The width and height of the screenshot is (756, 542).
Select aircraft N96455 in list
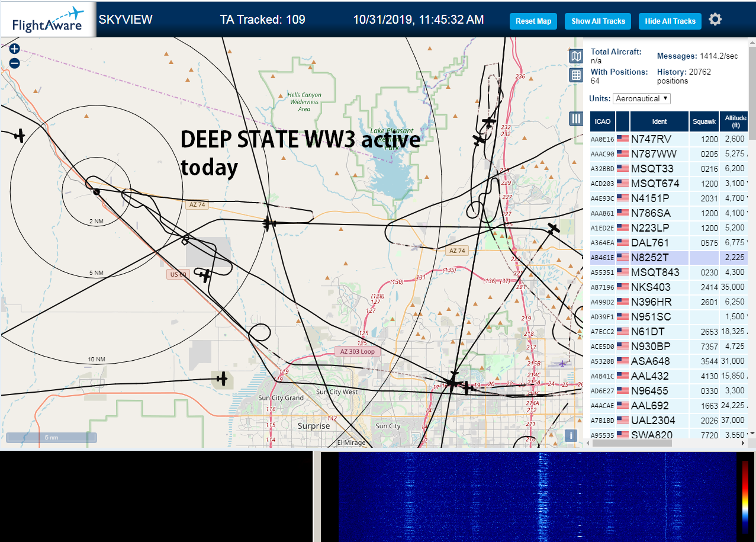[669, 390]
